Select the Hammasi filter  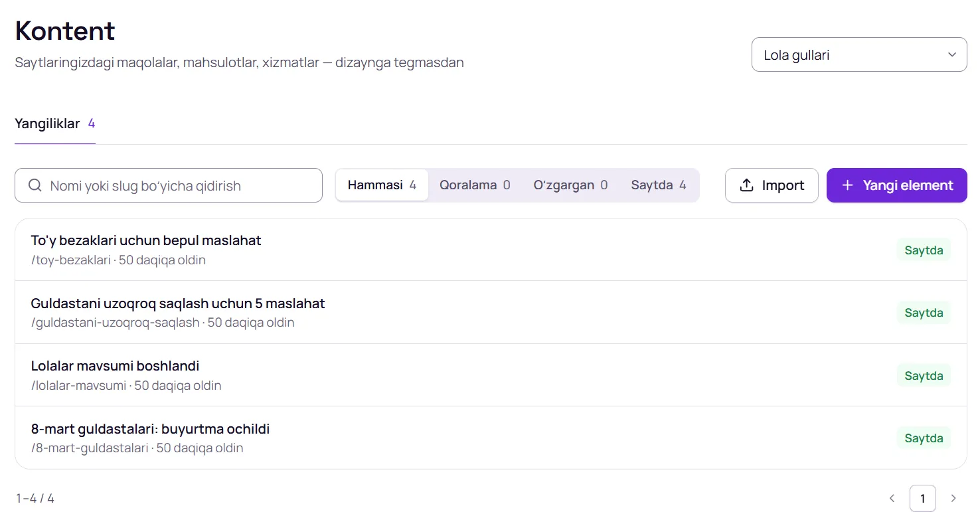[382, 185]
